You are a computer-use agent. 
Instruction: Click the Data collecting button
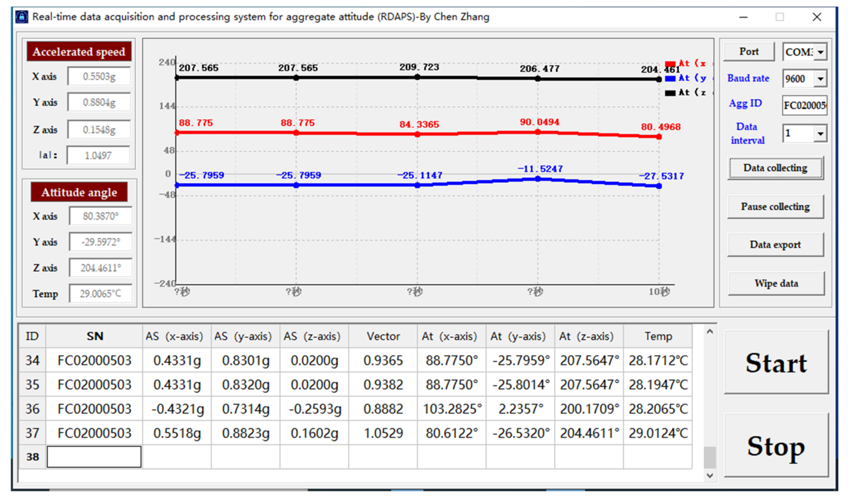[x=775, y=168]
